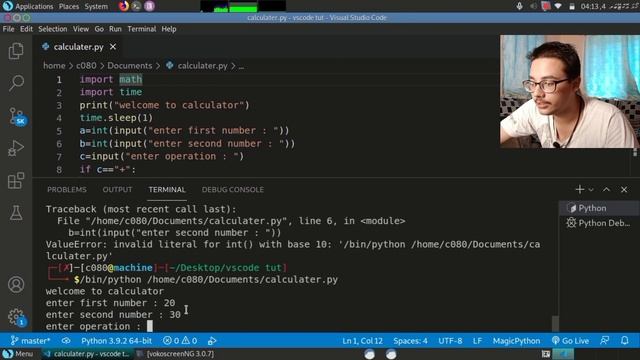640x360 pixels.
Task: Open the Extensions view
Action: [x=16, y=180]
